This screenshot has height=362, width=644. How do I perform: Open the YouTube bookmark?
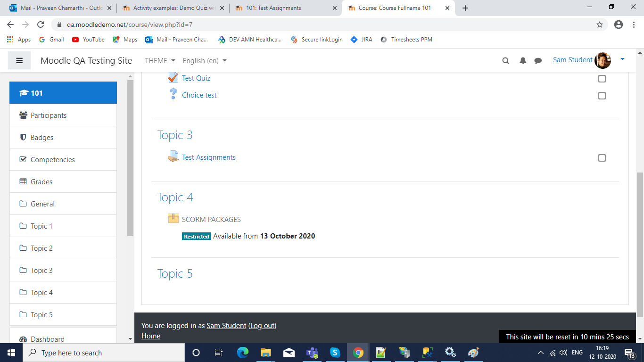tap(88, 40)
